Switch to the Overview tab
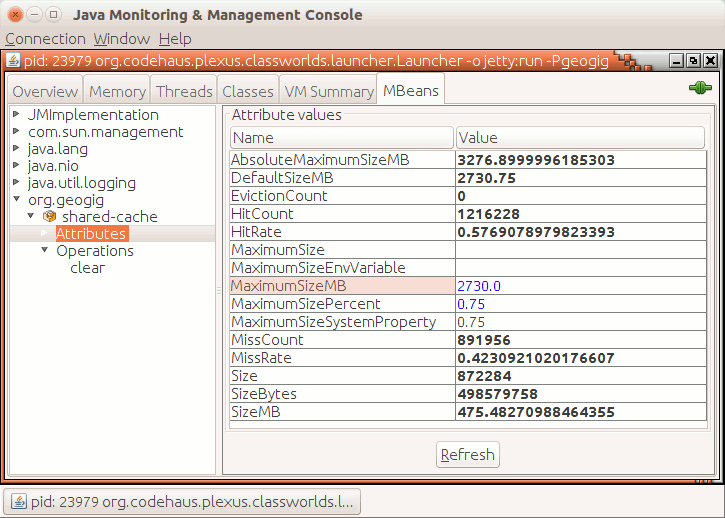 [45, 91]
